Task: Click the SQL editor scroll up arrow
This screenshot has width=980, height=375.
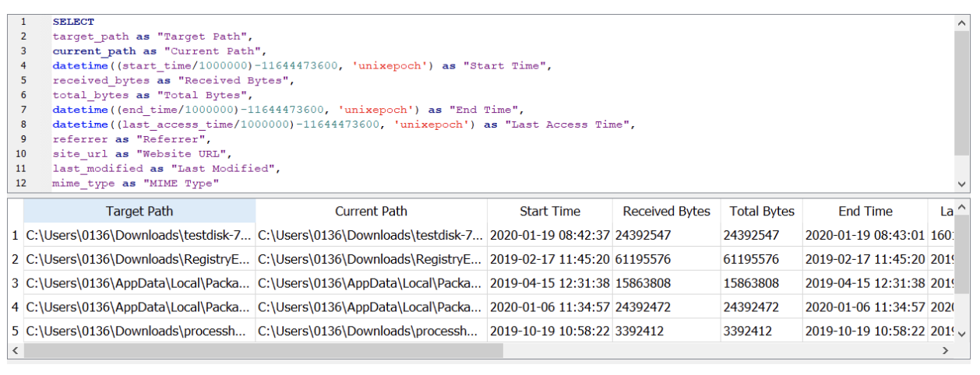Action: pos(962,23)
